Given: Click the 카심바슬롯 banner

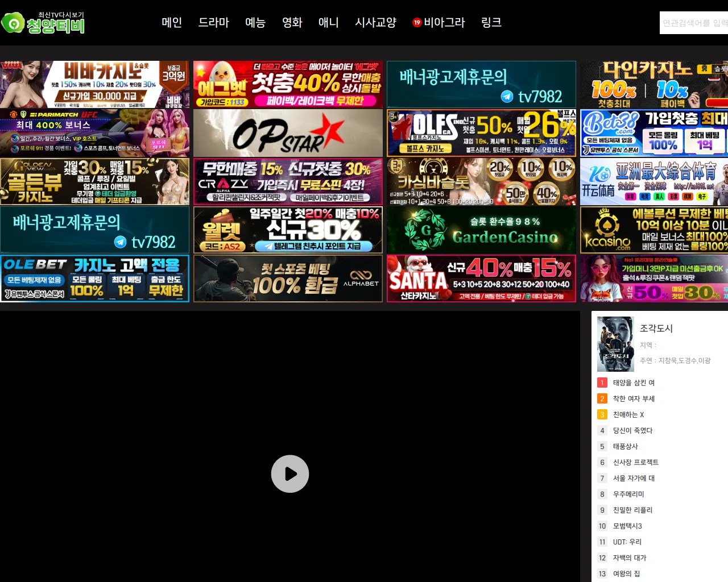Looking at the screenshot, I should pos(481,181).
